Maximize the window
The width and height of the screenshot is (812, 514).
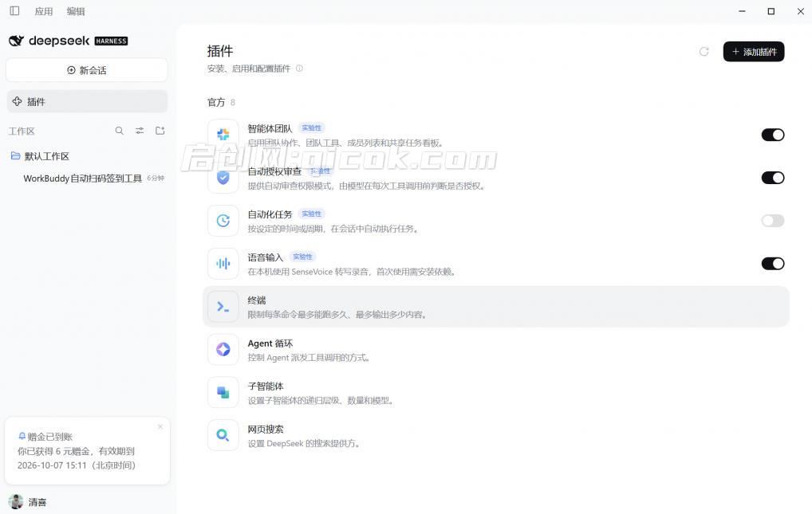771,11
